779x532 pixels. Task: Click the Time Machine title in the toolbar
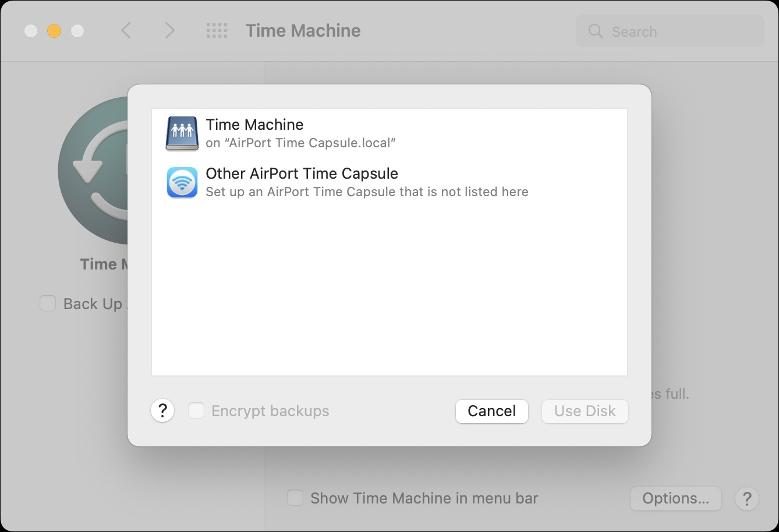click(303, 30)
